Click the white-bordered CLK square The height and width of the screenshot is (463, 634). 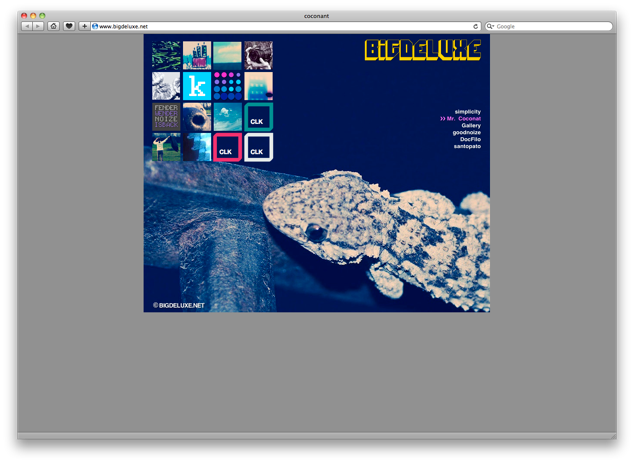tap(258, 148)
